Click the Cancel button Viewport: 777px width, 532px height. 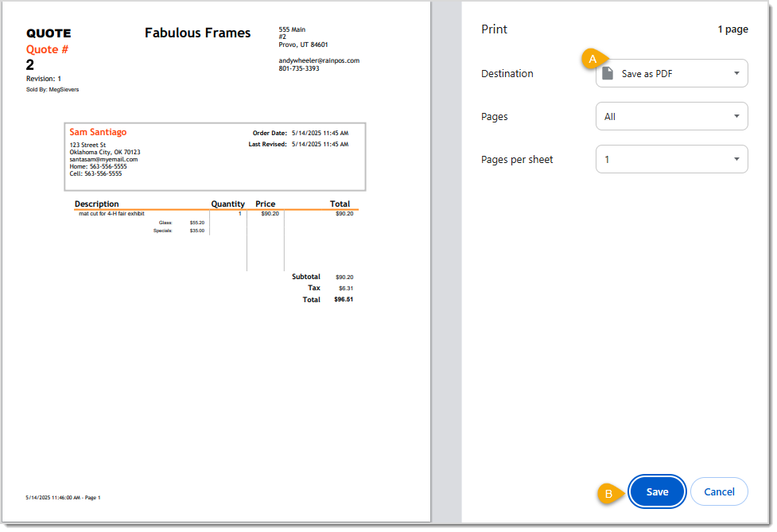point(718,491)
